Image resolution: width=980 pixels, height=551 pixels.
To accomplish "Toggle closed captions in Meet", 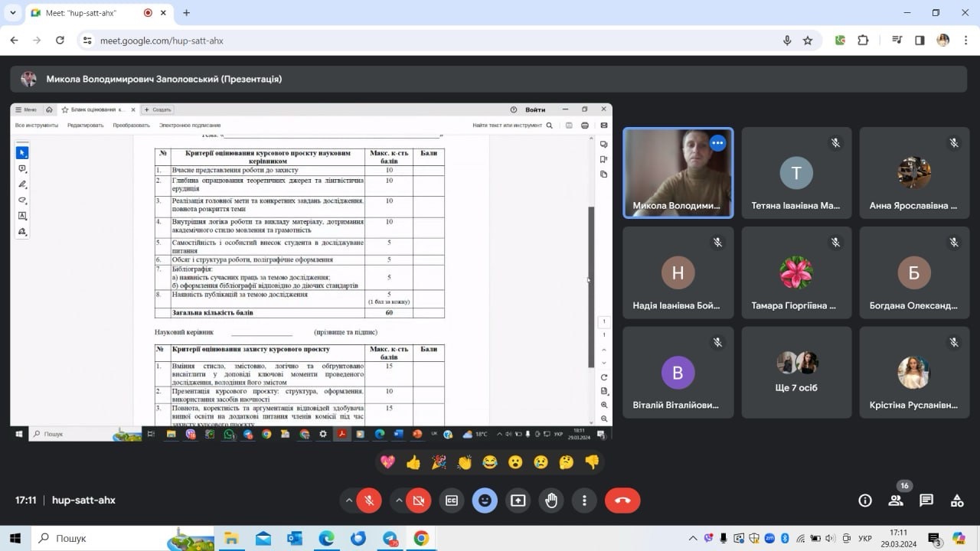I will pos(452,500).
